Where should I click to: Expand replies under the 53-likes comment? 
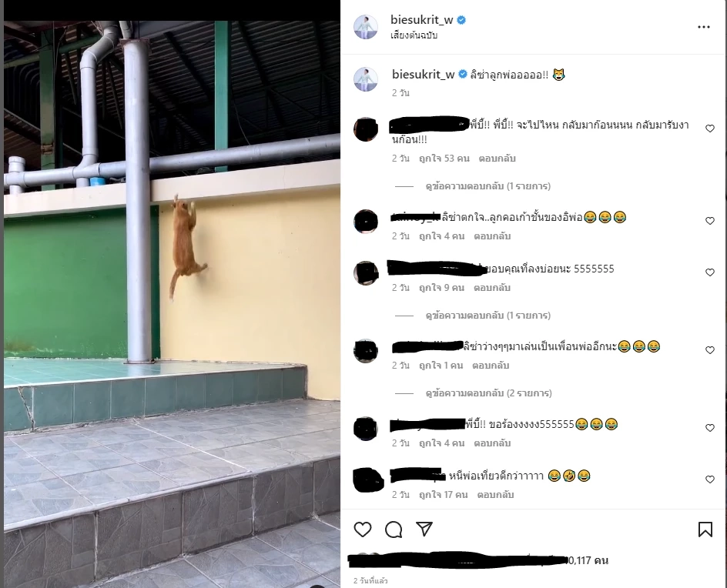(x=487, y=186)
